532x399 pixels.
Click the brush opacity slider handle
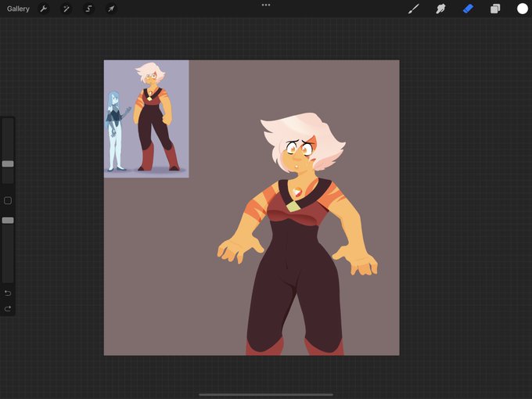pos(8,221)
